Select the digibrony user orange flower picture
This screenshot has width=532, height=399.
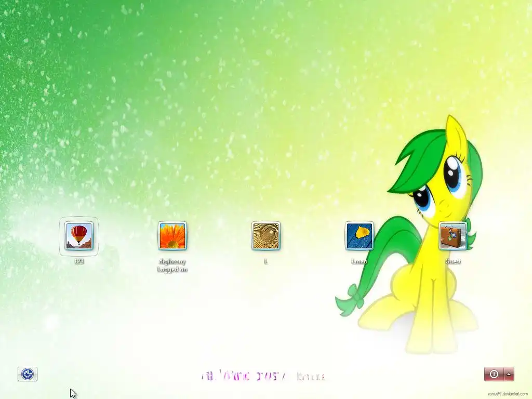tap(172, 236)
